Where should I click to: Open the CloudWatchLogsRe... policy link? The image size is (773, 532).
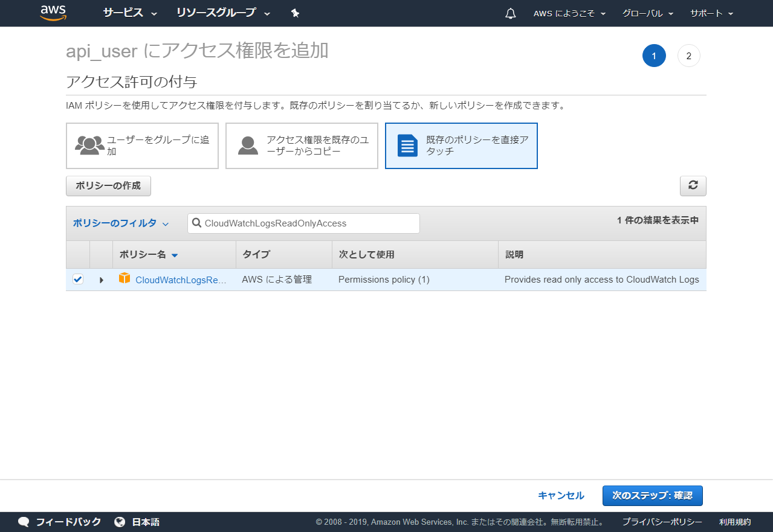(x=181, y=280)
